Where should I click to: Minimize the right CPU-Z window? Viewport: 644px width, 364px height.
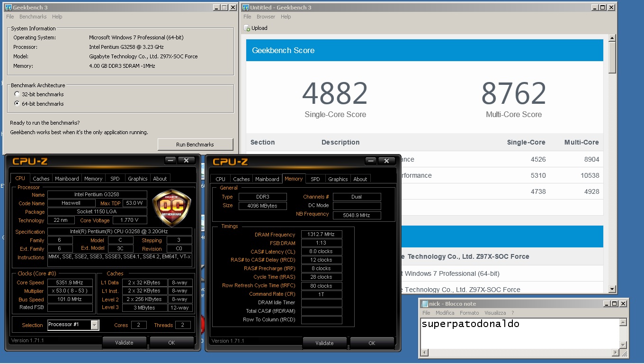coord(371,161)
